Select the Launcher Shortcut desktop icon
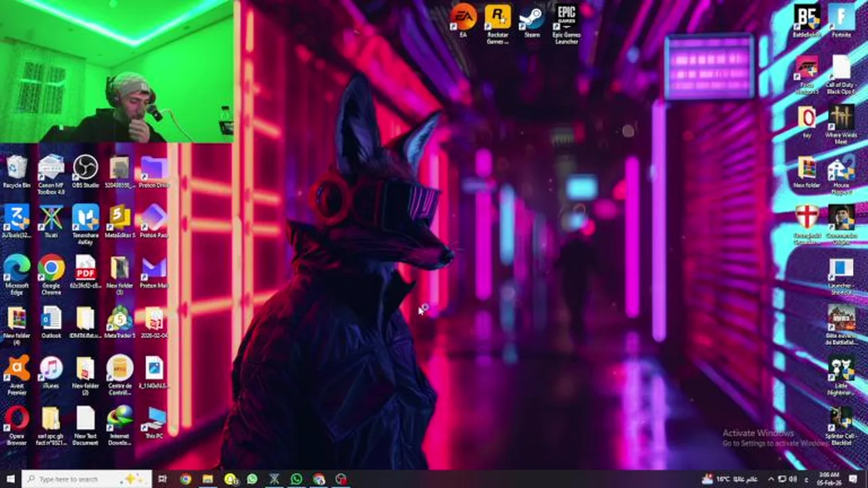 point(841,274)
